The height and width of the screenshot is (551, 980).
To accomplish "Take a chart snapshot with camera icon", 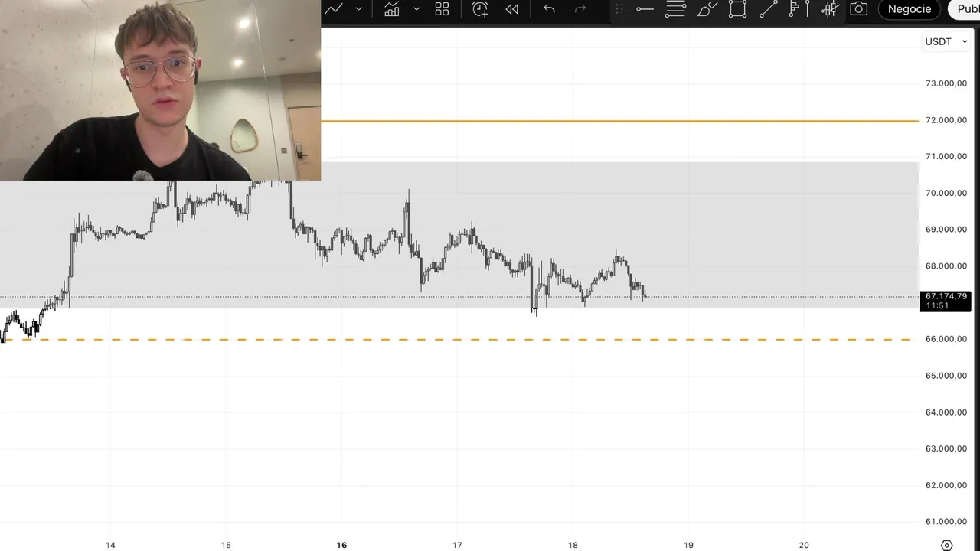I will click(859, 9).
